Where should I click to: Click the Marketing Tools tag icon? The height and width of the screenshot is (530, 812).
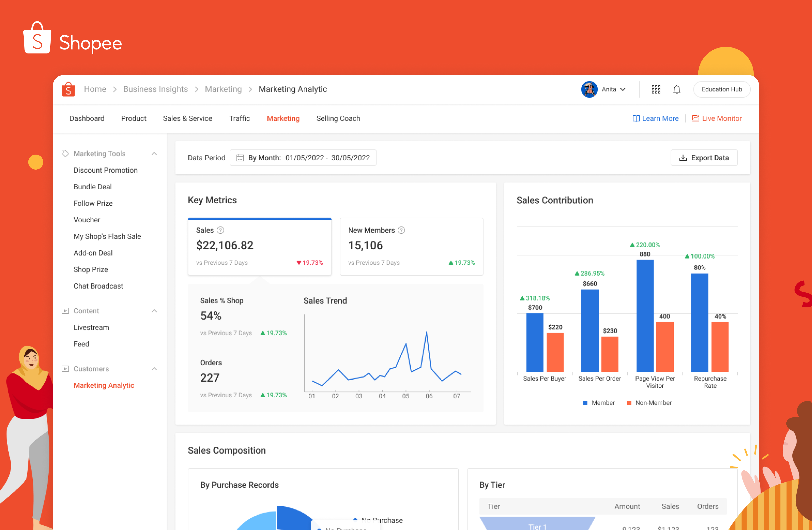click(65, 154)
